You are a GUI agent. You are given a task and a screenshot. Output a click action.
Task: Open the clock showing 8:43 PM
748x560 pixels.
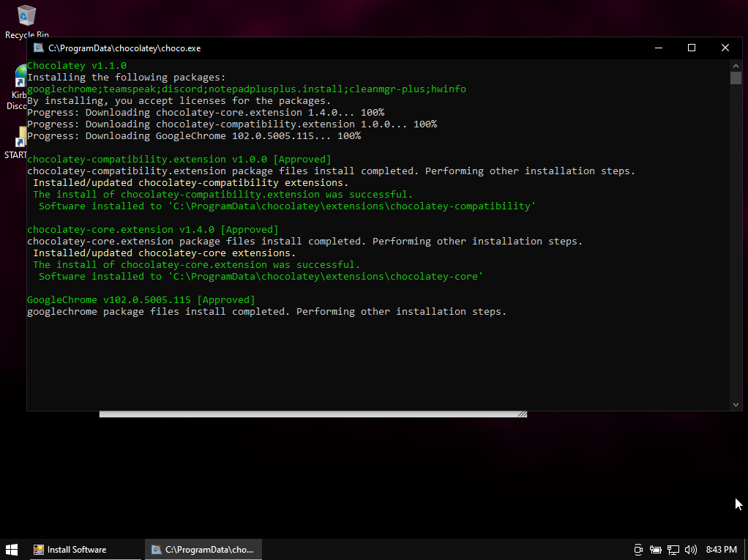(722, 550)
